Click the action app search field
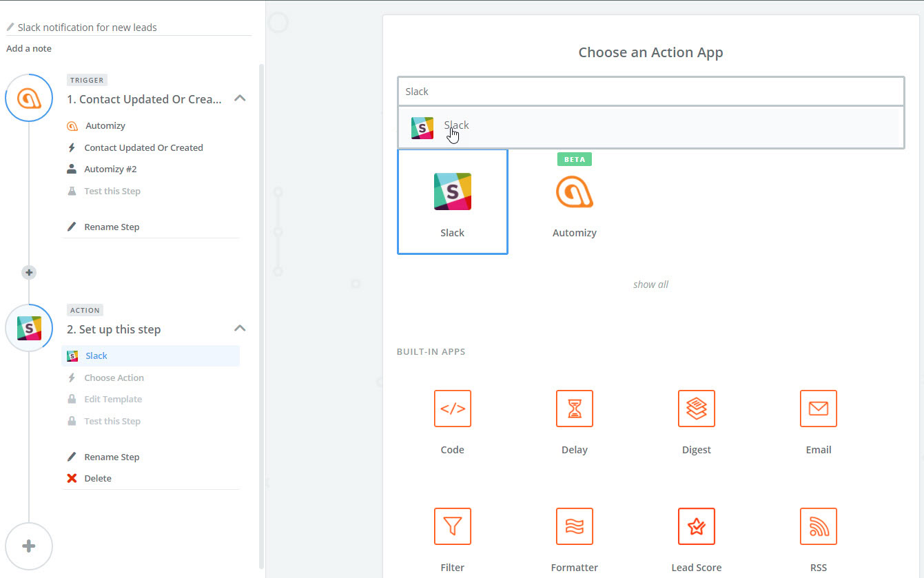This screenshot has width=924, height=578. coord(650,91)
